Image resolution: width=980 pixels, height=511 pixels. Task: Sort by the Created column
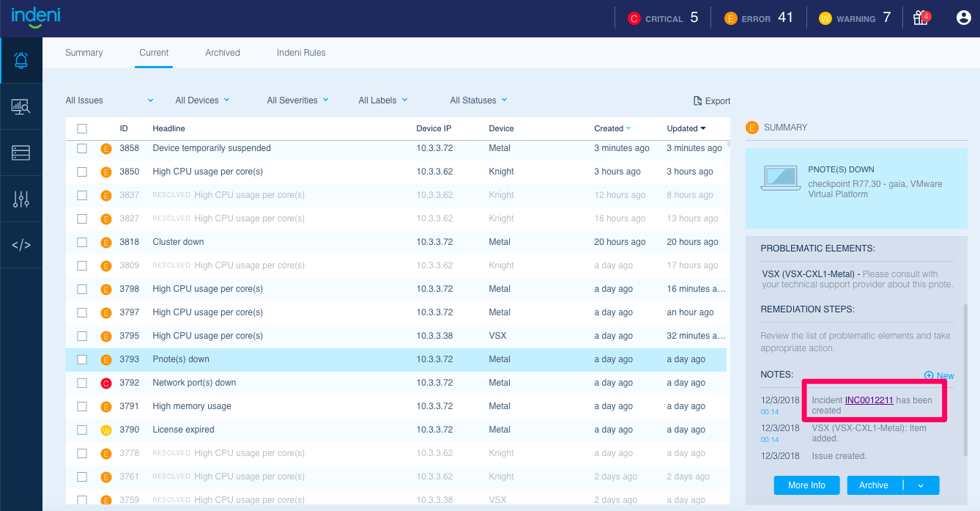coord(612,128)
